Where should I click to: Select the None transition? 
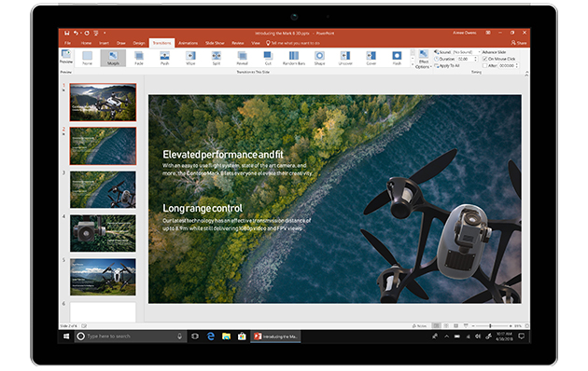pyautogui.click(x=88, y=58)
